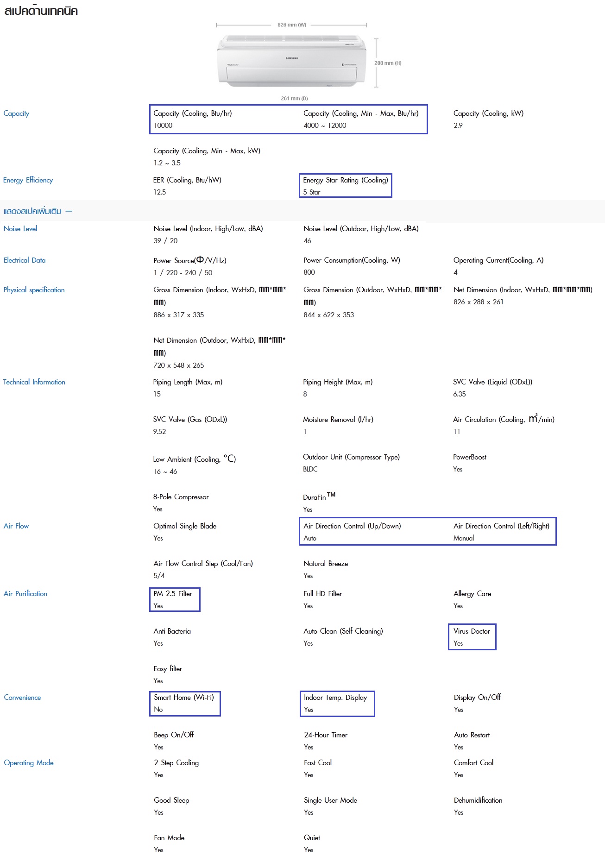Click the 24-Hour Timer label
Screen dimensions: 605x868
[326, 735]
